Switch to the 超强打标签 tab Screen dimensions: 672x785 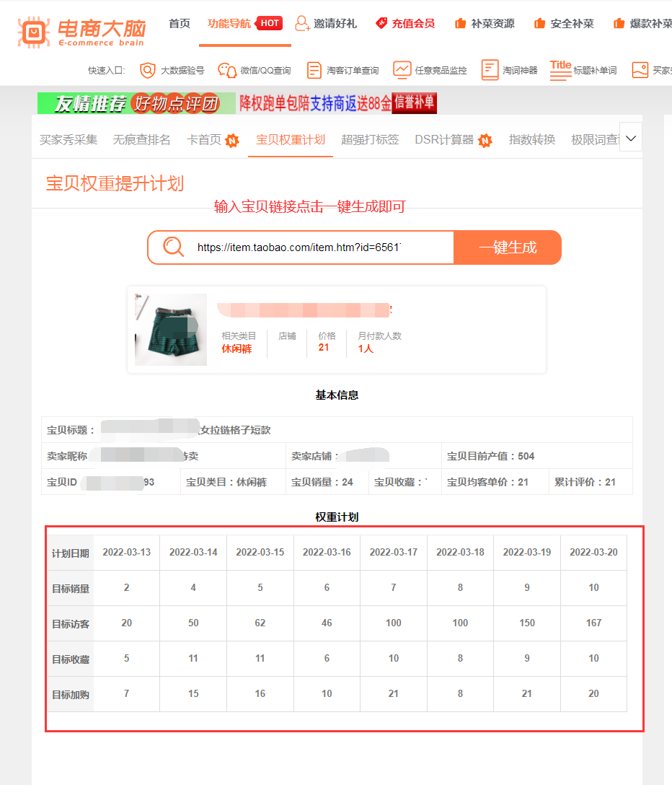[370, 141]
